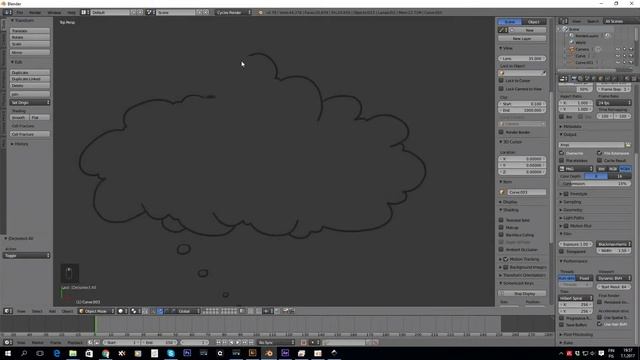The height and width of the screenshot is (360, 640).
Task: Click the Cell Fracture button
Action: coord(30,134)
